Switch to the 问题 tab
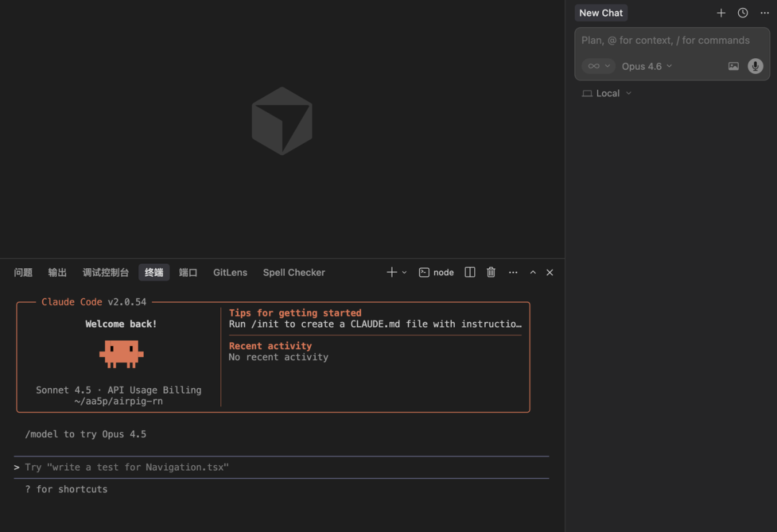Image resolution: width=777 pixels, height=532 pixels. coord(23,272)
